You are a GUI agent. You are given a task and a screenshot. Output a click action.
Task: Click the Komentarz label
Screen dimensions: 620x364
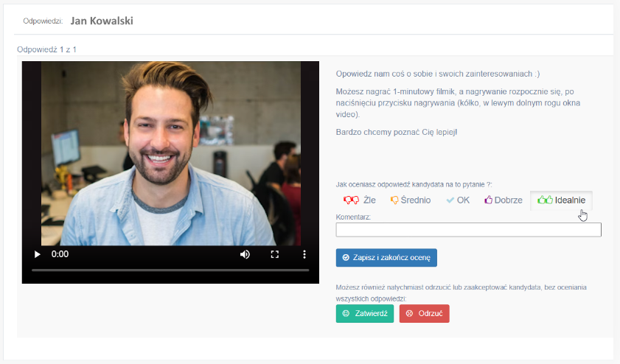pyautogui.click(x=353, y=217)
